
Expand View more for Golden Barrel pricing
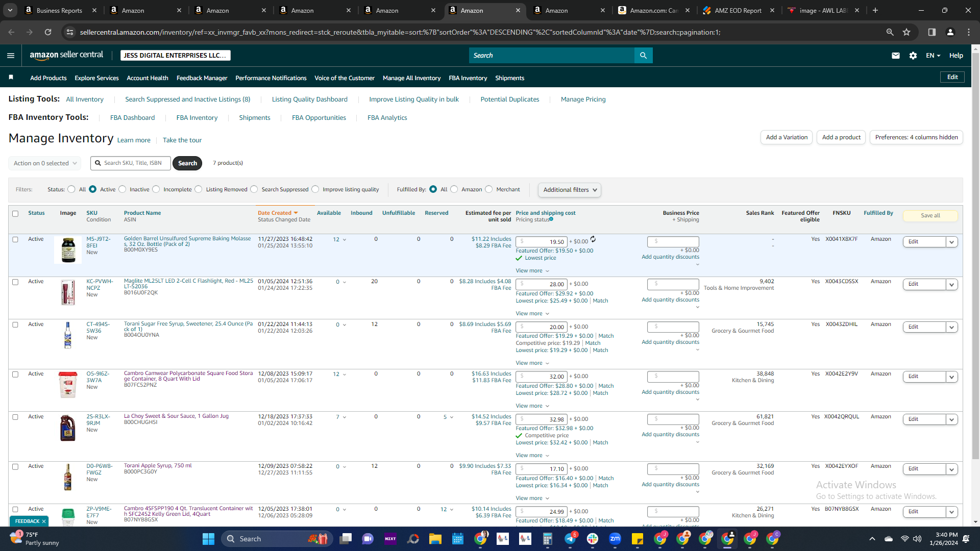click(532, 271)
